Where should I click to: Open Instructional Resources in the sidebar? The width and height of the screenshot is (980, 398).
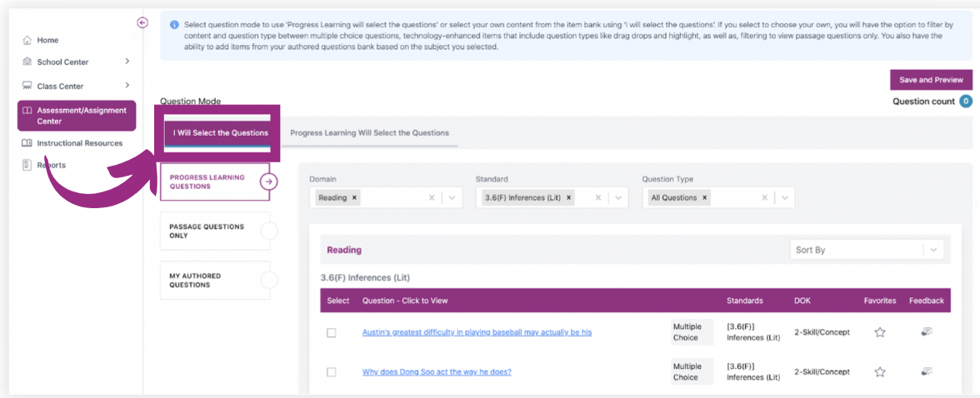[79, 143]
